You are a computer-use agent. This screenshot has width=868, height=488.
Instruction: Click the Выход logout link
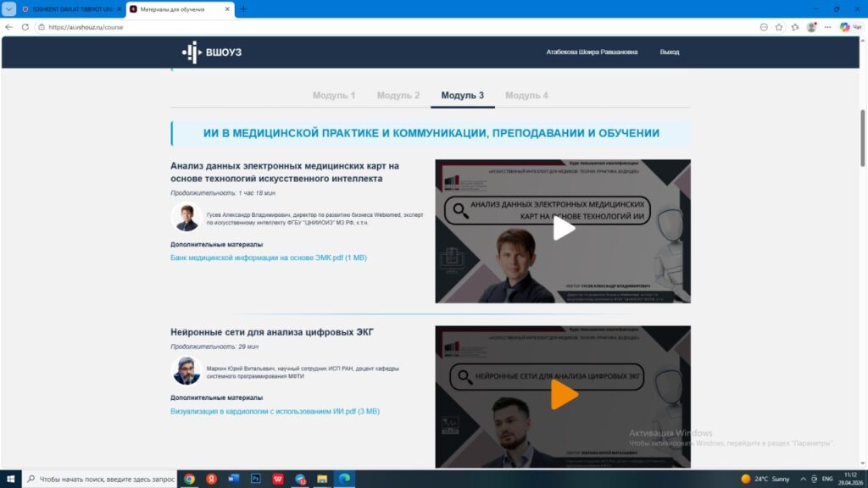pyautogui.click(x=669, y=52)
